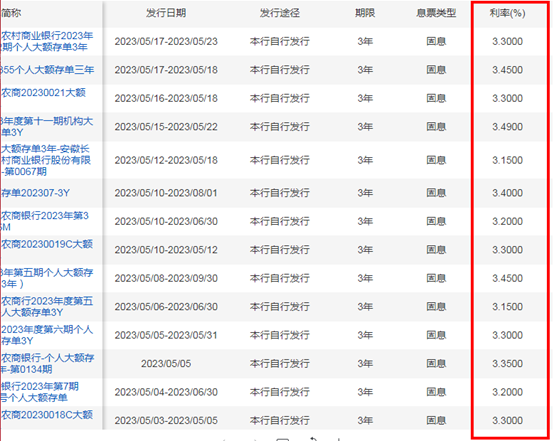The image size is (554, 441).
Task: Select date cell 2023/05/12-2023/05/18
Action: click(x=166, y=160)
